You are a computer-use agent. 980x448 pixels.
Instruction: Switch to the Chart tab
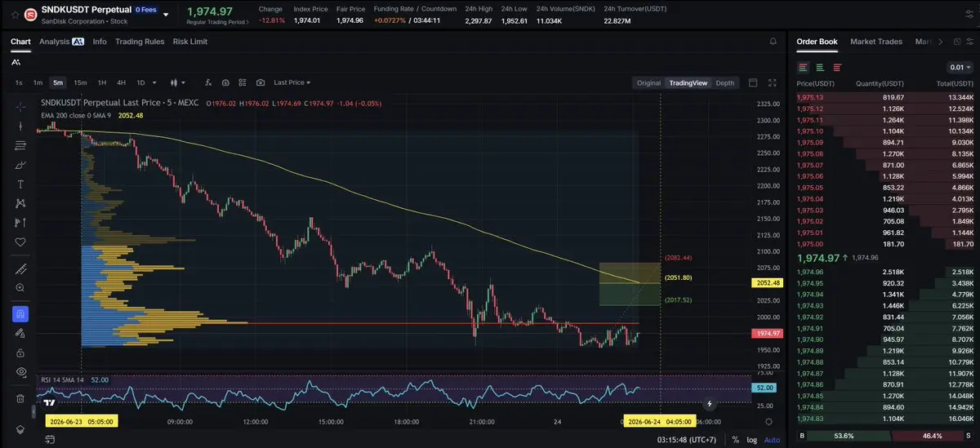coord(20,41)
